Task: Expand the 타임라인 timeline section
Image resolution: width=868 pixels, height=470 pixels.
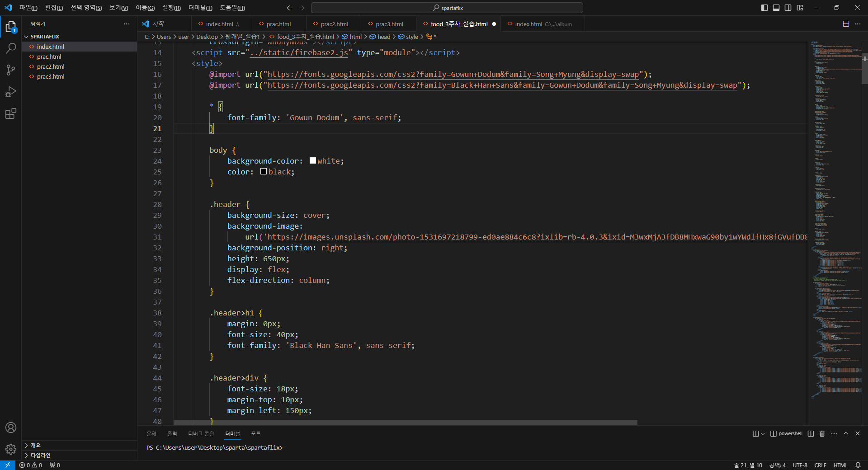Action: (79, 456)
